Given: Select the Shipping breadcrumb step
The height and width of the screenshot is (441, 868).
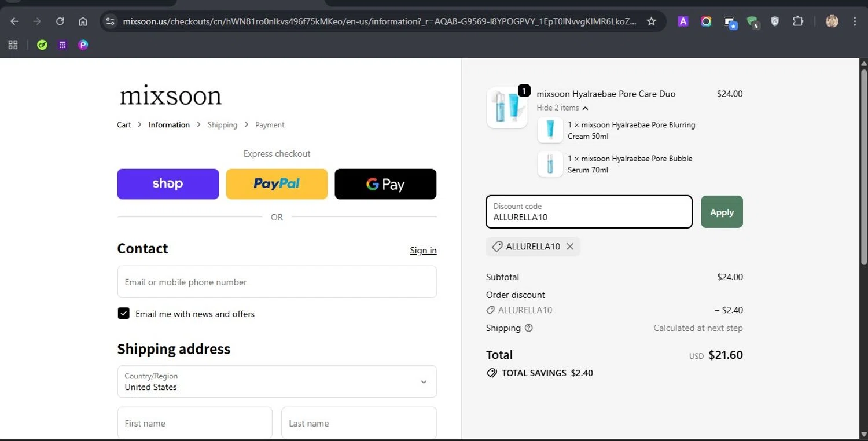Looking at the screenshot, I should [x=222, y=125].
